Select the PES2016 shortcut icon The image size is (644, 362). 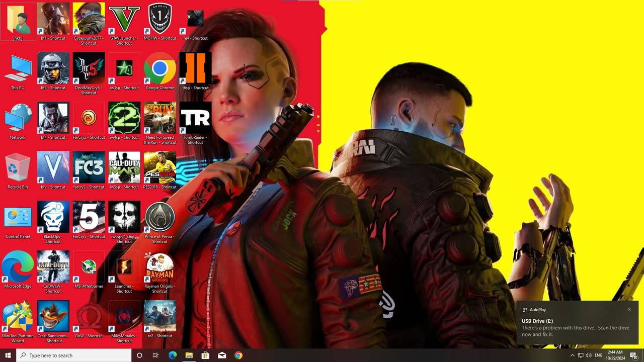pos(160,171)
